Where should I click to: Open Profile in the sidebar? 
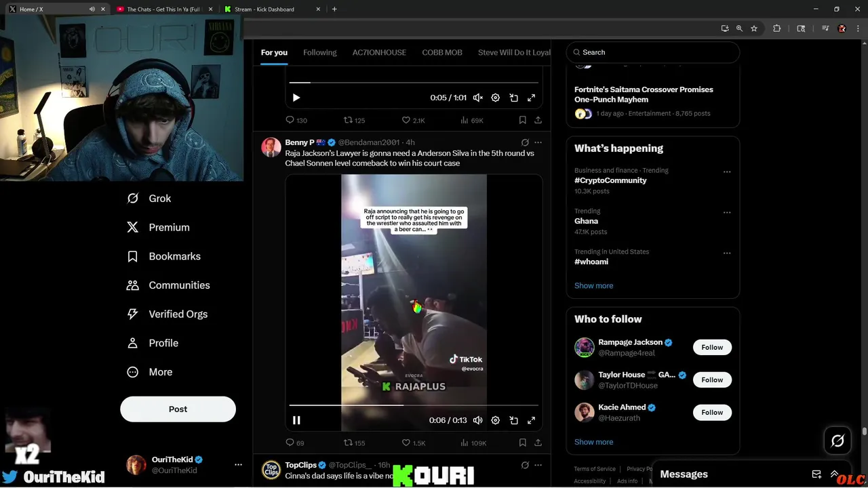152,343
